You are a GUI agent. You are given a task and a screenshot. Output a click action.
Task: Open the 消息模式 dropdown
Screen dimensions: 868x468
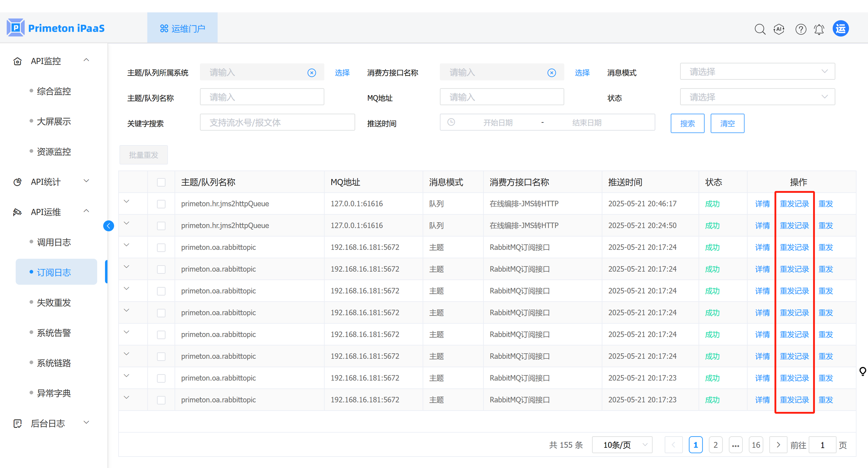(x=757, y=72)
